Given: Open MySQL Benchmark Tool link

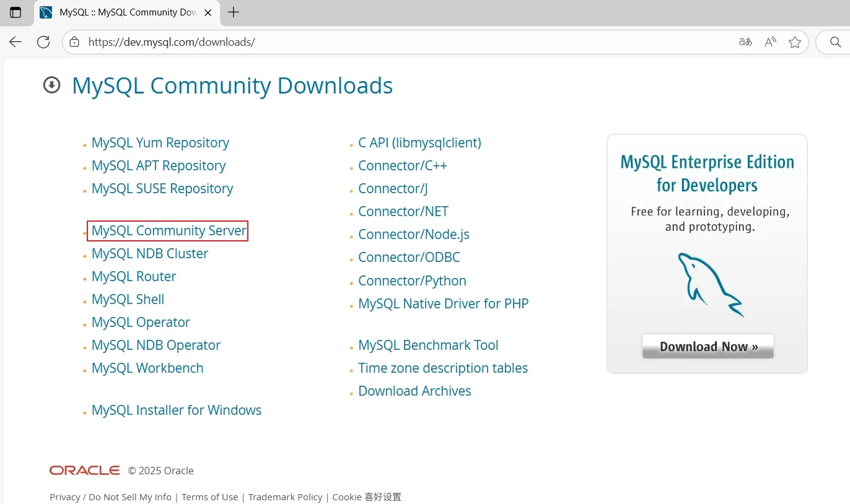Looking at the screenshot, I should [x=428, y=345].
